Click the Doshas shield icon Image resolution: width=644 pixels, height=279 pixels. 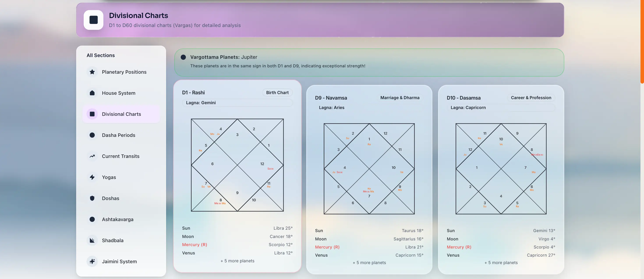tap(92, 198)
